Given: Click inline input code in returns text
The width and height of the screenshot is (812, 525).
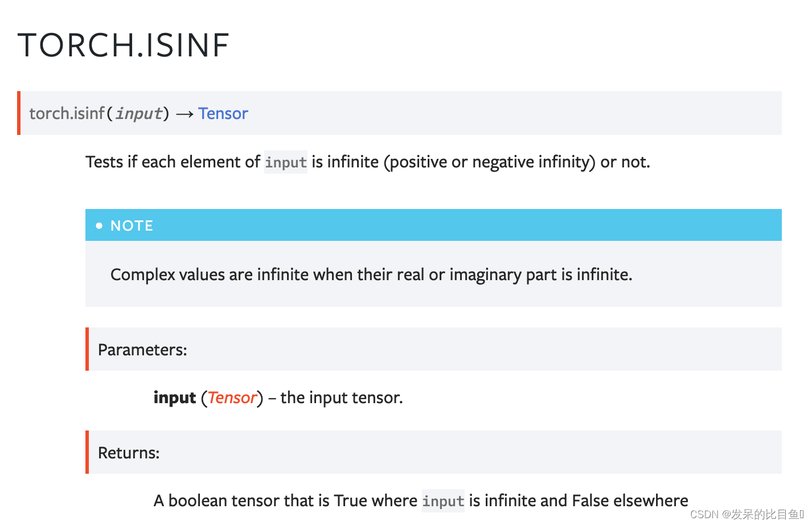Looking at the screenshot, I should (x=443, y=501).
